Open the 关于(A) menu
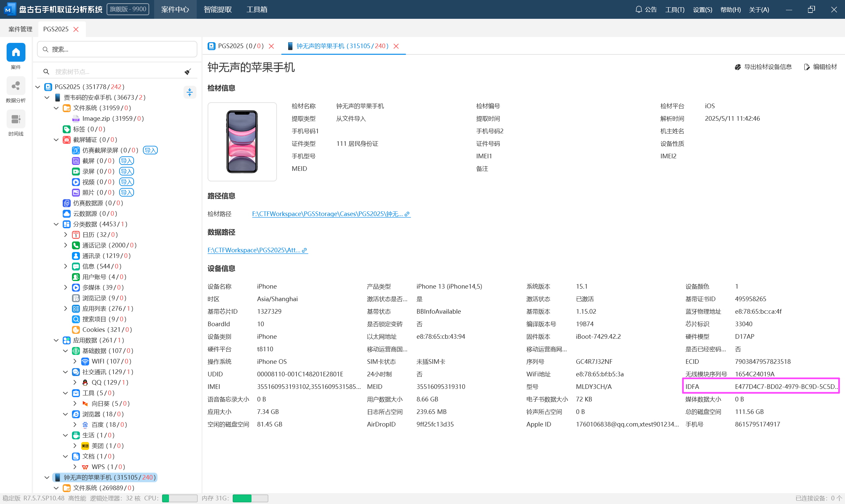 click(759, 10)
